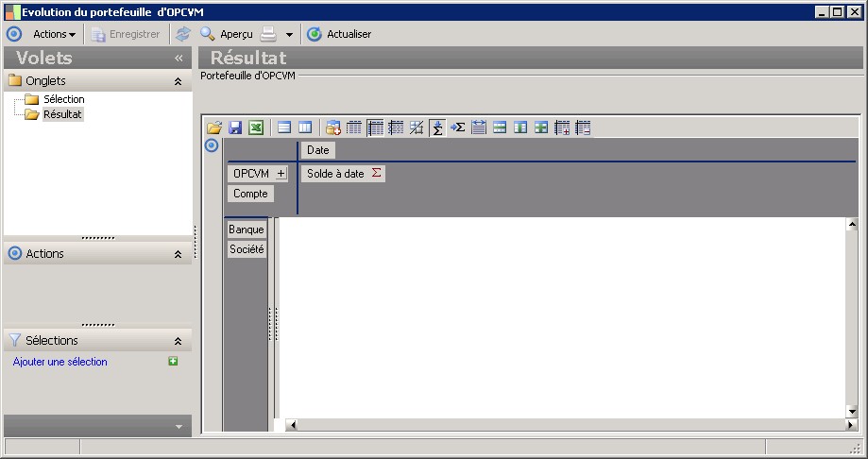868x459 pixels.
Task: Click the dotted grid icon without frame
Action: coord(354,127)
